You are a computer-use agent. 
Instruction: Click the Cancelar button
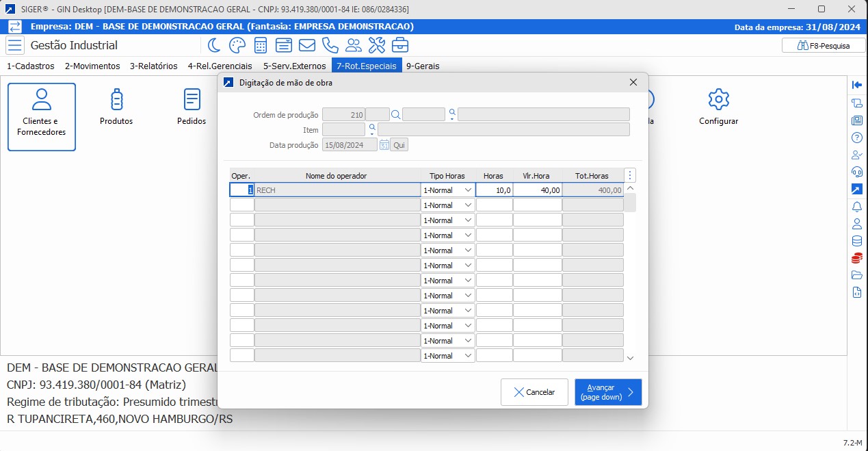[x=534, y=392]
